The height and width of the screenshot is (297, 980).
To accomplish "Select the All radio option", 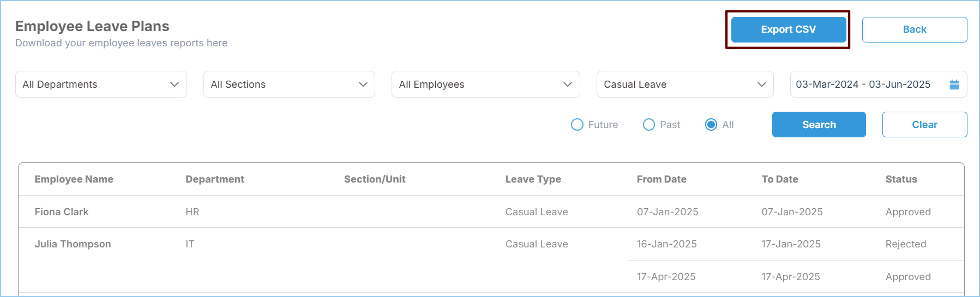I will pyautogui.click(x=711, y=125).
